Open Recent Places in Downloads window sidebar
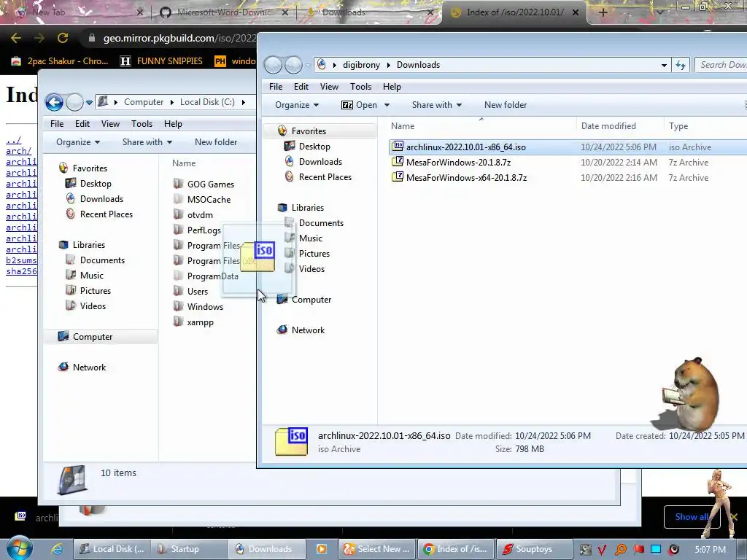The height and width of the screenshot is (560, 747). tap(325, 176)
